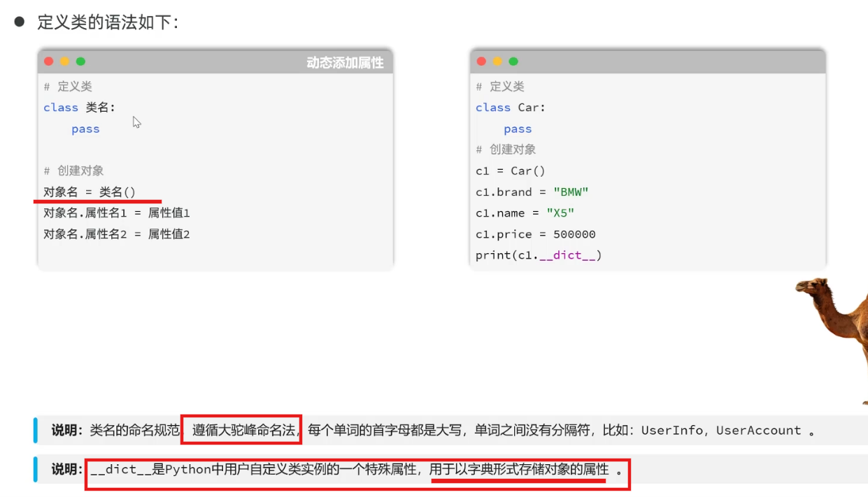Screen dimensions: 868x497
Task: Click the line c1 = Car()
Action: click(x=511, y=171)
